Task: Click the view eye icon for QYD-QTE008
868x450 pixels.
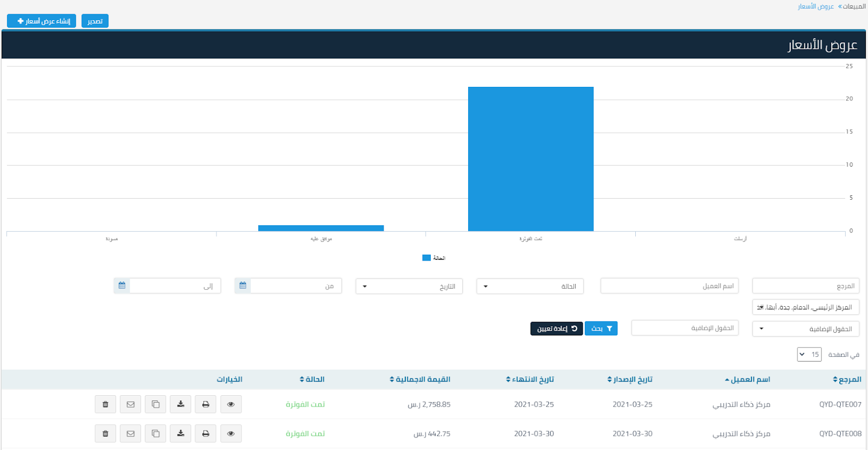Action: click(231, 434)
